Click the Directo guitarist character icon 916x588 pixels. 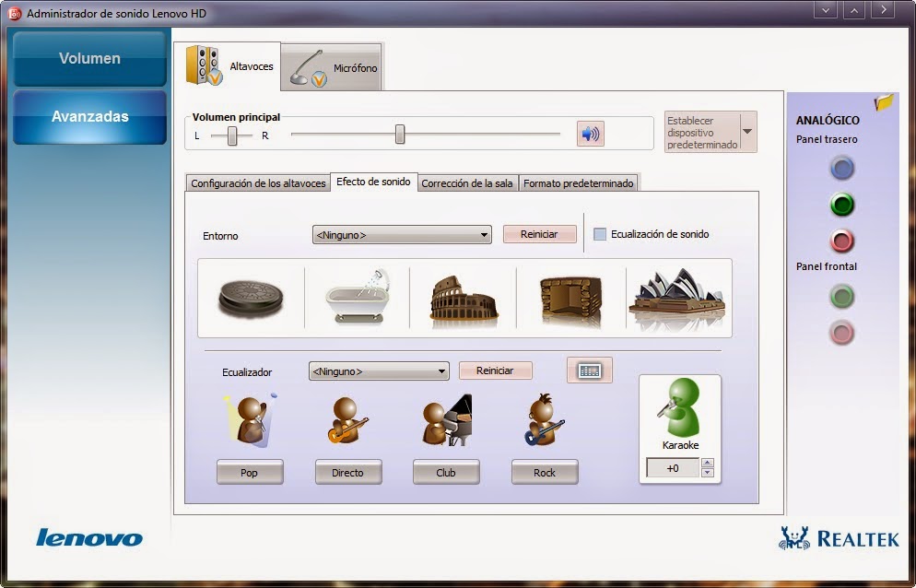[347, 420]
